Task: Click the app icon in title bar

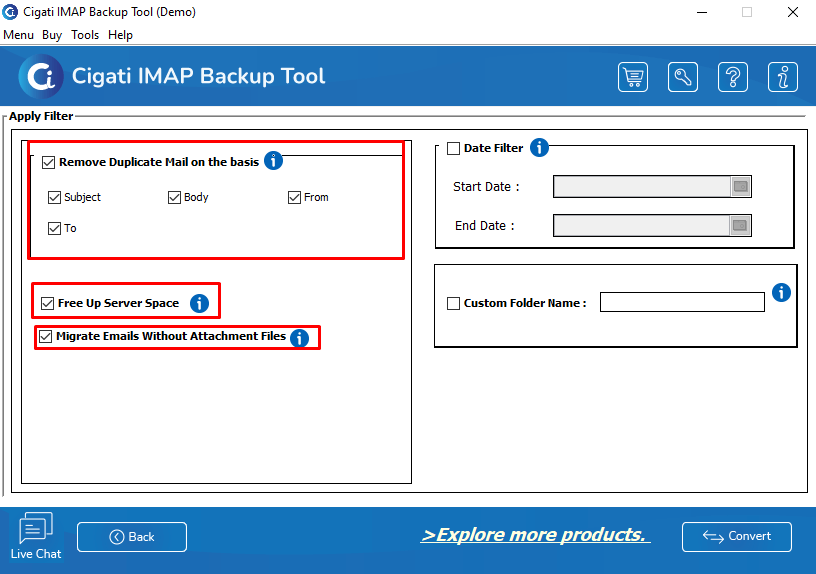Action: pos(10,11)
